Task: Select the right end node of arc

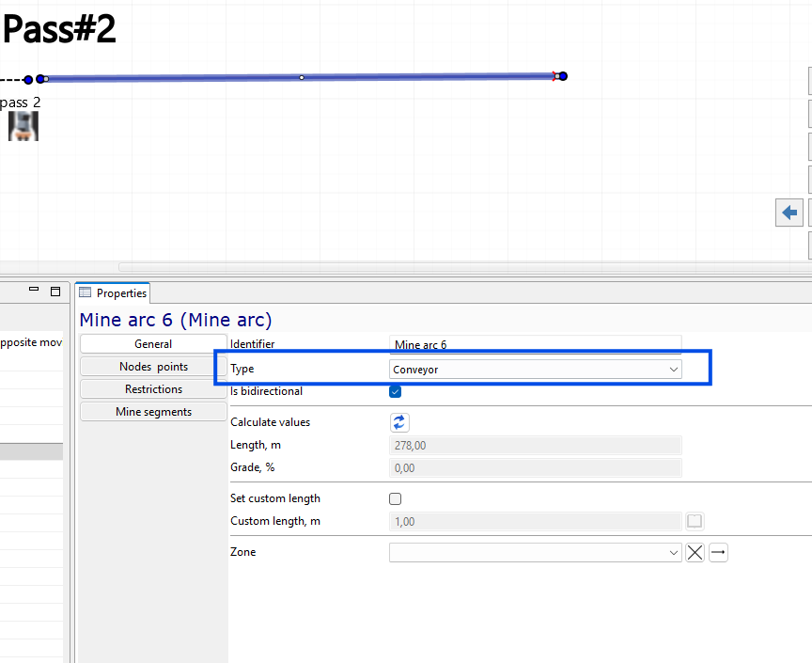Action: [563, 76]
